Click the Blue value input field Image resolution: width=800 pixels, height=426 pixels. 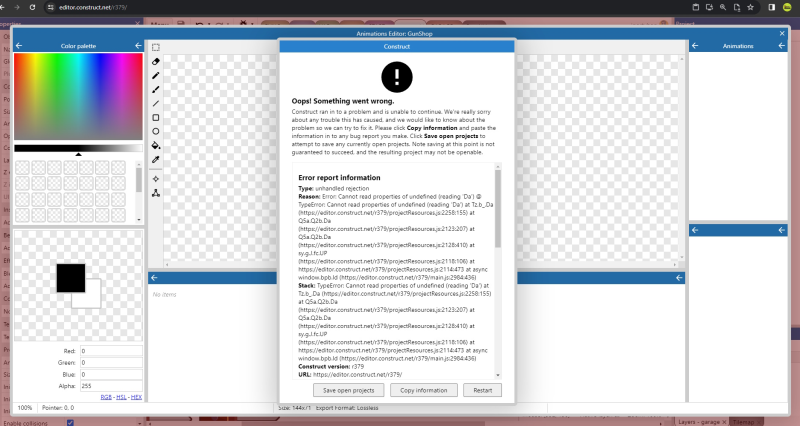tap(111, 374)
